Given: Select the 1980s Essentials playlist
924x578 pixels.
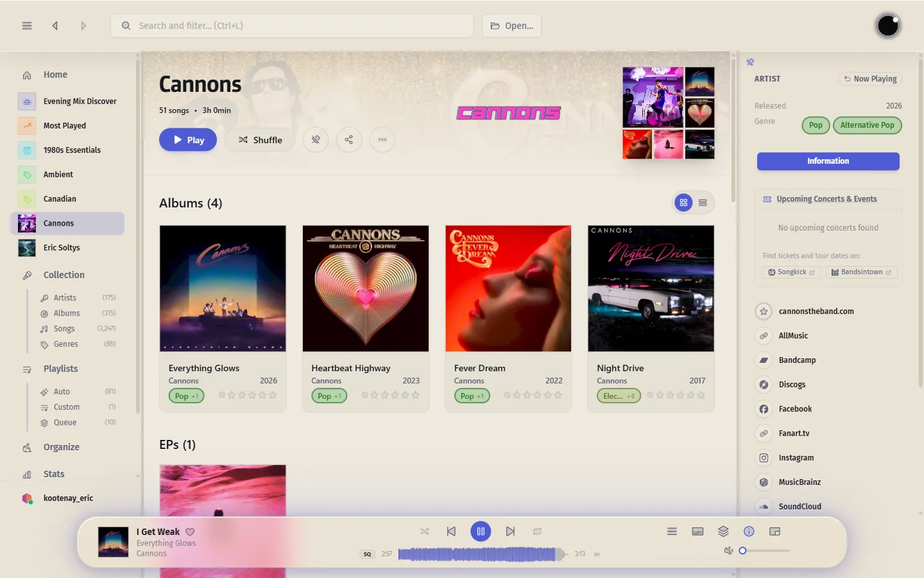Looking at the screenshot, I should click(72, 150).
